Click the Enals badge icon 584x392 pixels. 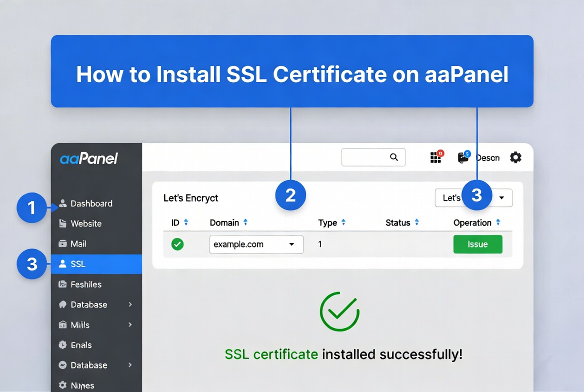pos(62,344)
